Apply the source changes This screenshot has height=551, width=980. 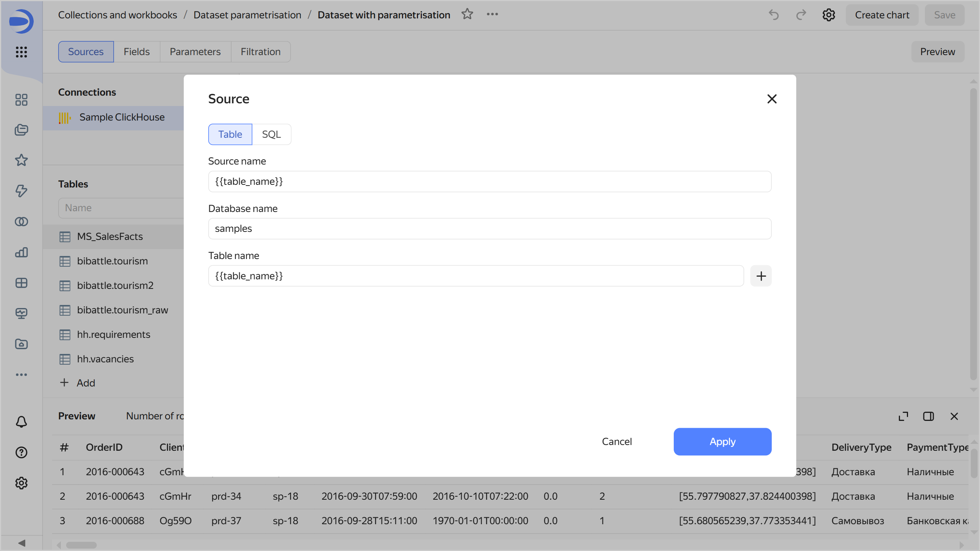pyautogui.click(x=722, y=442)
